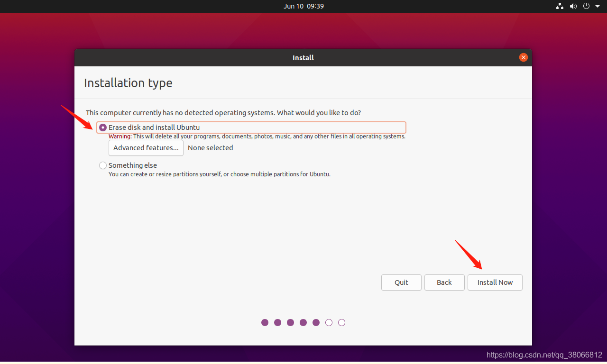Quit the Ubuntu installer
This screenshot has height=364, width=607.
tap(401, 282)
